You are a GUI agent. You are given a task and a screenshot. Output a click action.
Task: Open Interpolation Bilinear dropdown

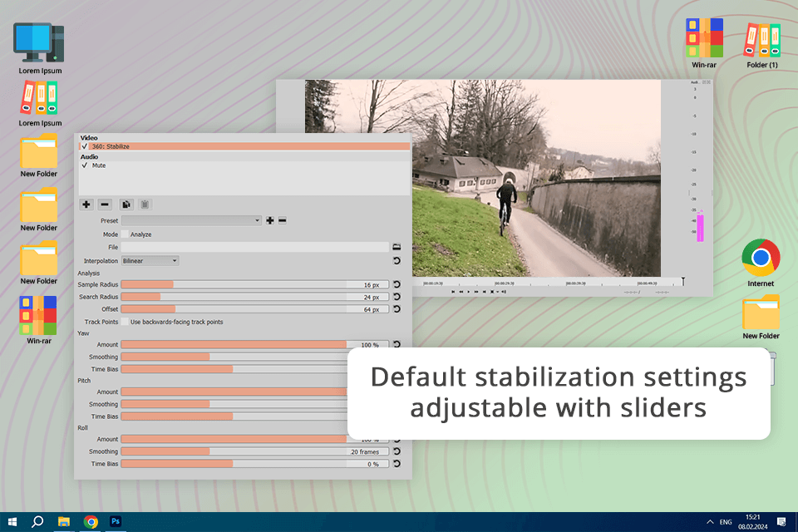click(150, 261)
